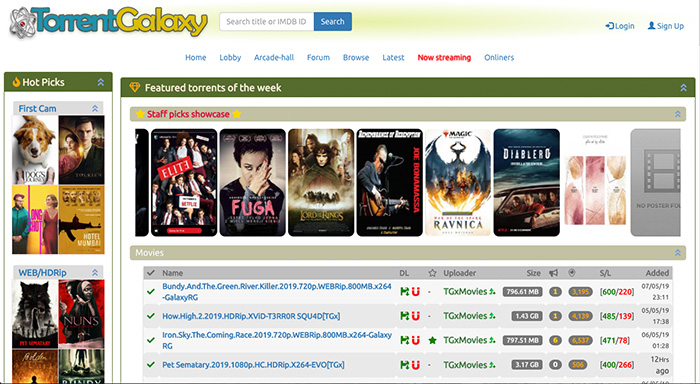This screenshot has width=700, height=384.
Task: Click the Login arrow icon
Action: [609, 26]
